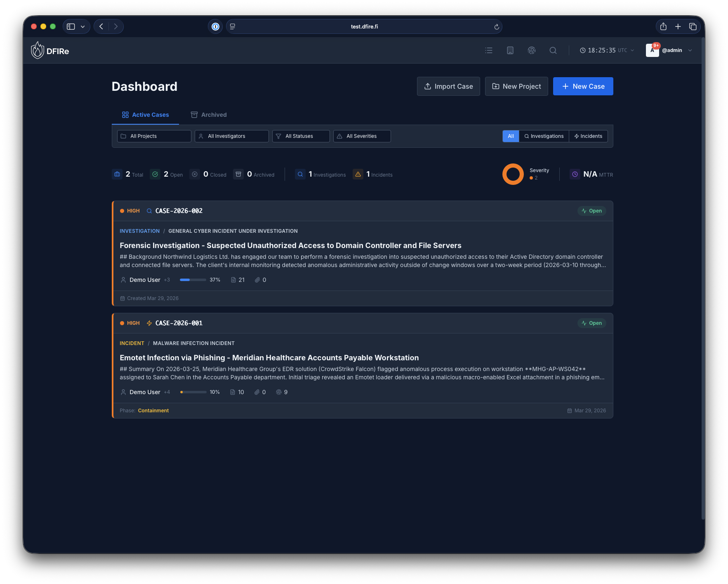Click the lightning icon beside CASE-2026-001
Image resolution: width=728 pixels, height=584 pixels.
pyautogui.click(x=149, y=323)
